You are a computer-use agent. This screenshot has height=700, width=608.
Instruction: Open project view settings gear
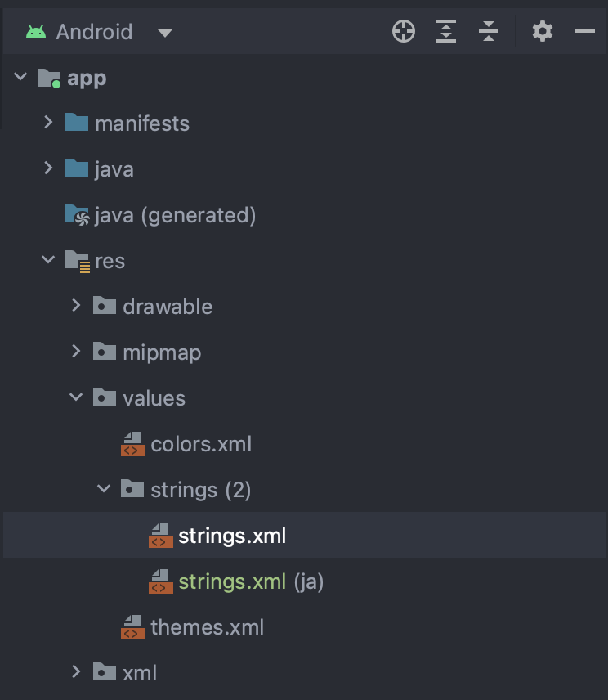543,32
